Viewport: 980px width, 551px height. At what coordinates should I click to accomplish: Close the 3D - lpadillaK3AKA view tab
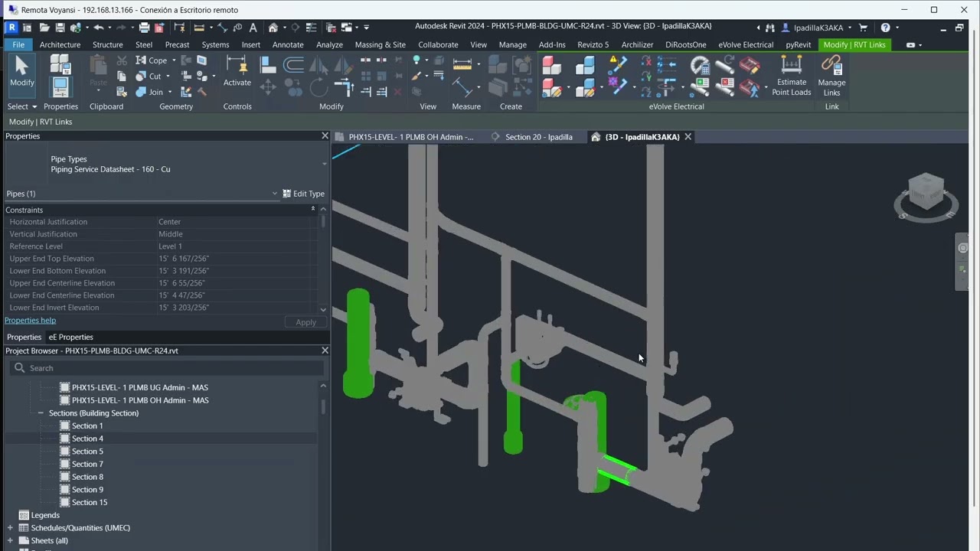[x=688, y=137]
